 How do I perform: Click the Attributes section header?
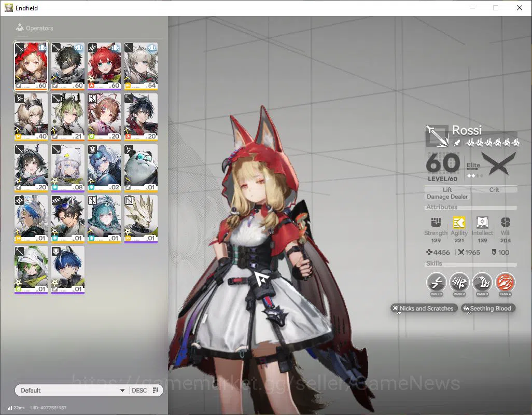point(442,207)
